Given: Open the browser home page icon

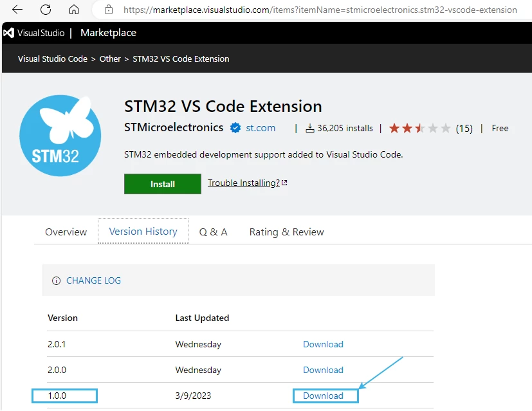Looking at the screenshot, I should coord(73,10).
